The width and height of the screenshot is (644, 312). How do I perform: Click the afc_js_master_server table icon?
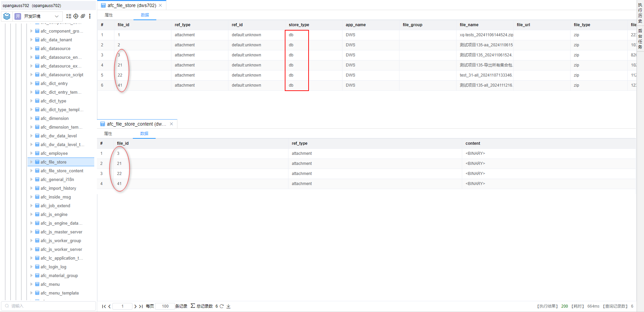[37, 232]
